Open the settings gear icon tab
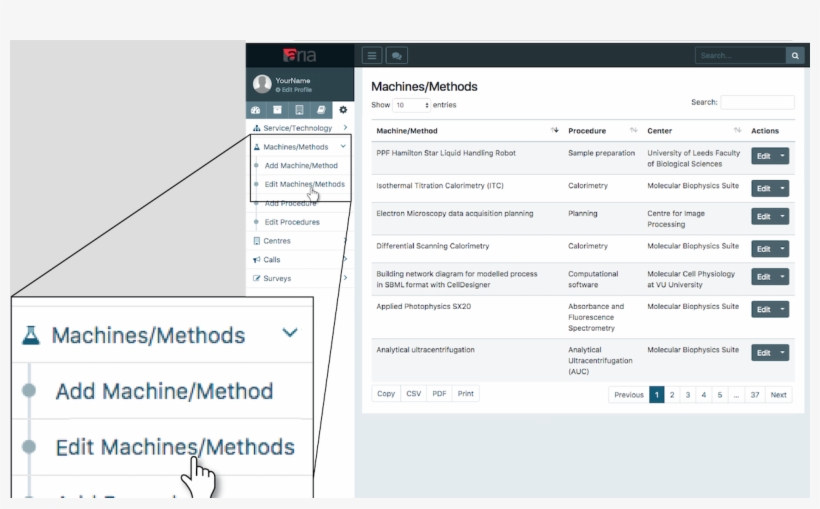The image size is (820, 509). pyautogui.click(x=343, y=110)
